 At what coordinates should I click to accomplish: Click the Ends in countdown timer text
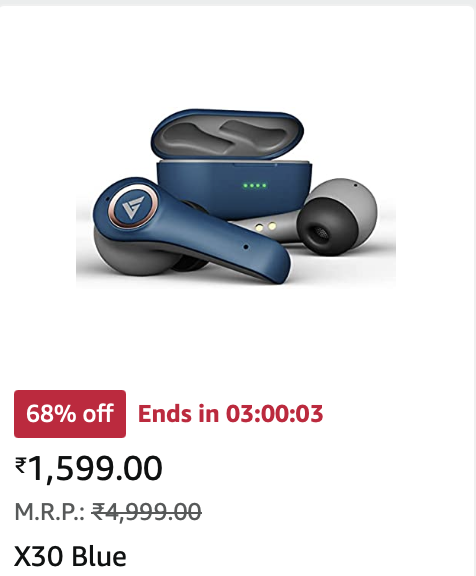pos(230,414)
